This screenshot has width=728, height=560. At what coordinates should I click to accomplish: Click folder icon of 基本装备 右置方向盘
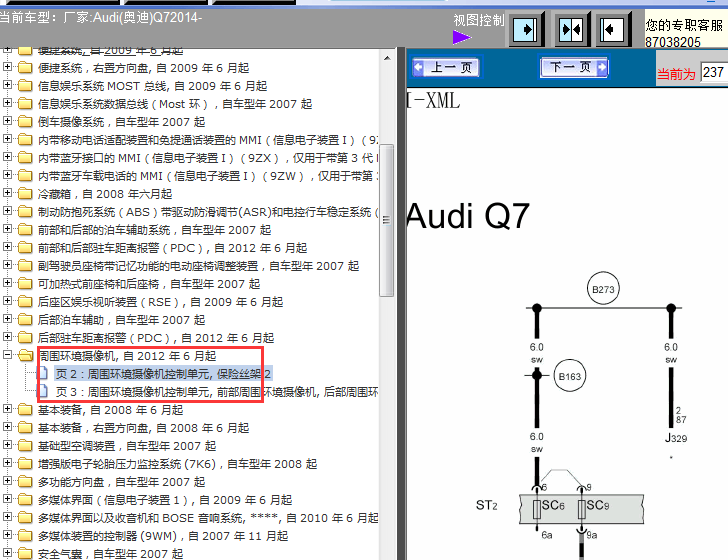(25, 428)
